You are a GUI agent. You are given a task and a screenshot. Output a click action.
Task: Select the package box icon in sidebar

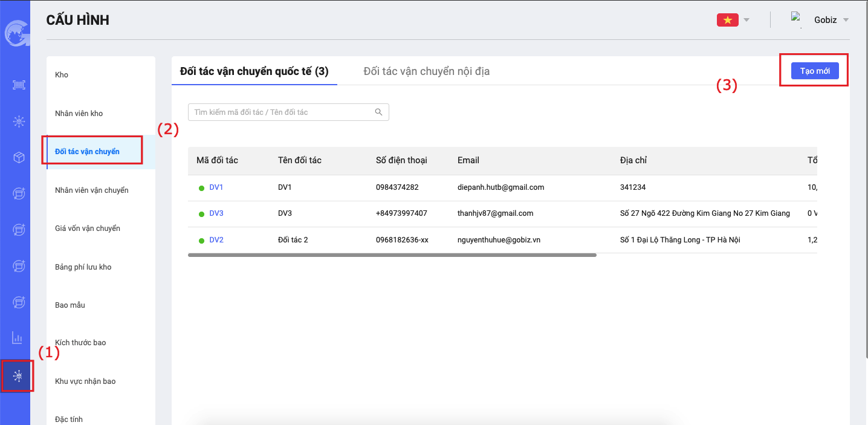pyautogui.click(x=19, y=158)
